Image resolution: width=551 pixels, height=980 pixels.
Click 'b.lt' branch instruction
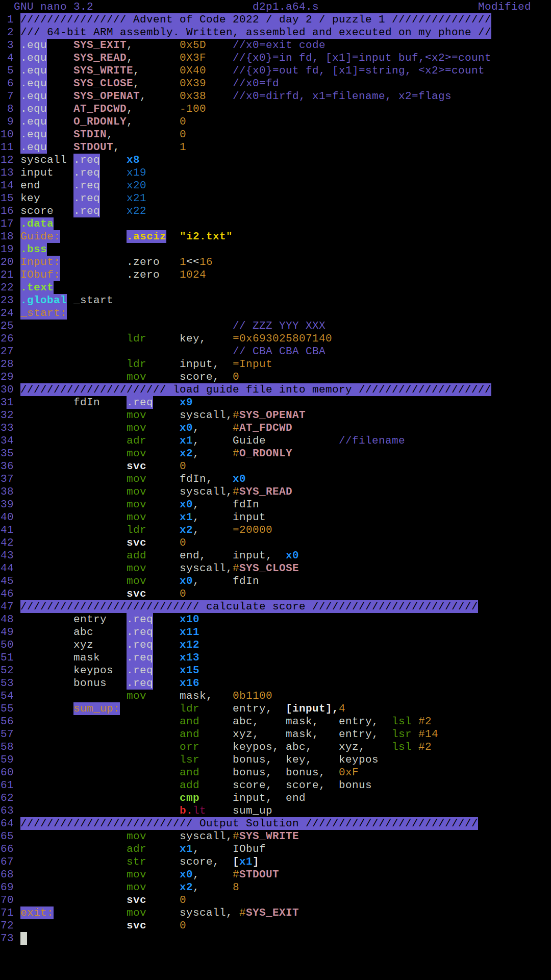pyautogui.click(x=193, y=811)
